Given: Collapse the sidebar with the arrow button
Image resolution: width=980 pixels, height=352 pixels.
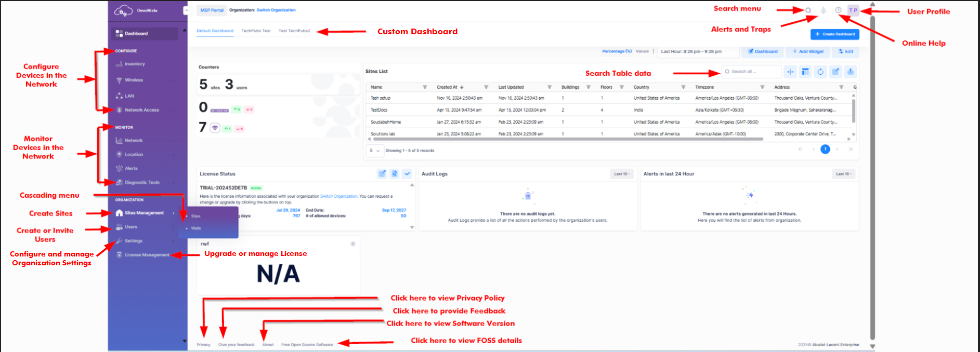Looking at the screenshot, I should (x=186, y=10).
